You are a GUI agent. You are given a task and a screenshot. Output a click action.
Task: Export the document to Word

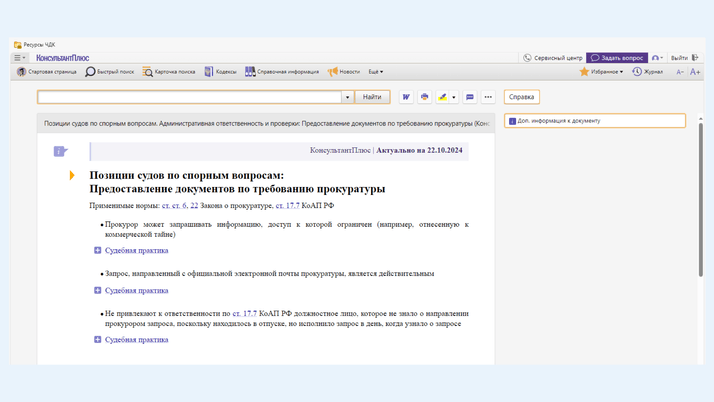coord(406,97)
